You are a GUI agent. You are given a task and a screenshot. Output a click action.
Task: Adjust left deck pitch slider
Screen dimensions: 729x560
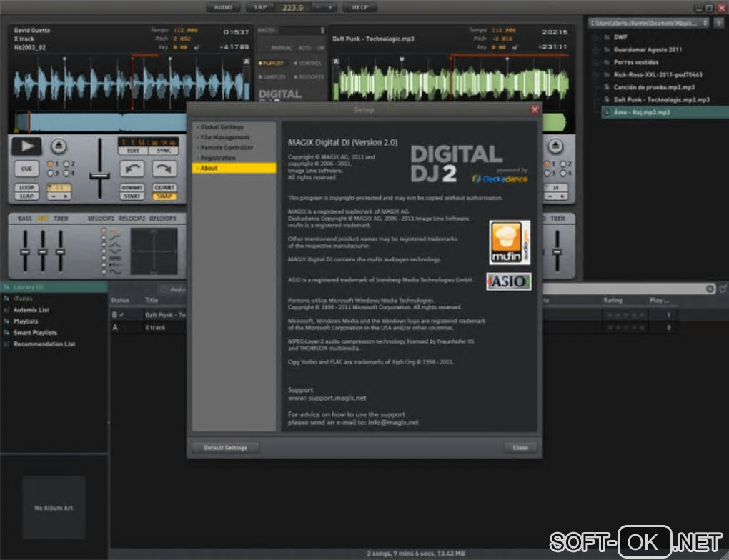(99, 176)
